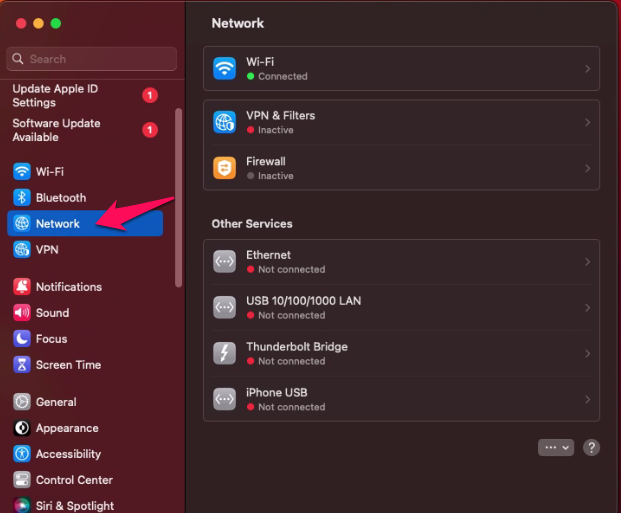
Task: Click the Software Update red badge
Action: [x=150, y=130]
